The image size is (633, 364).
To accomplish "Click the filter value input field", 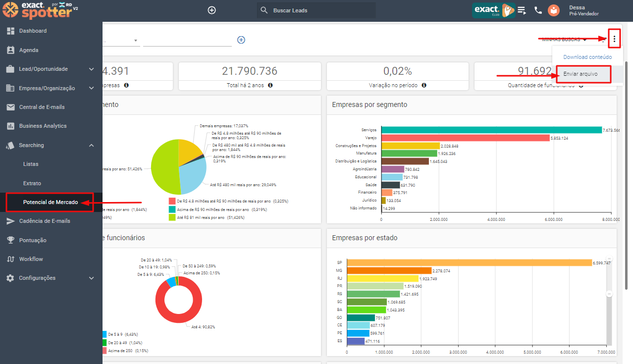I will 187,40.
